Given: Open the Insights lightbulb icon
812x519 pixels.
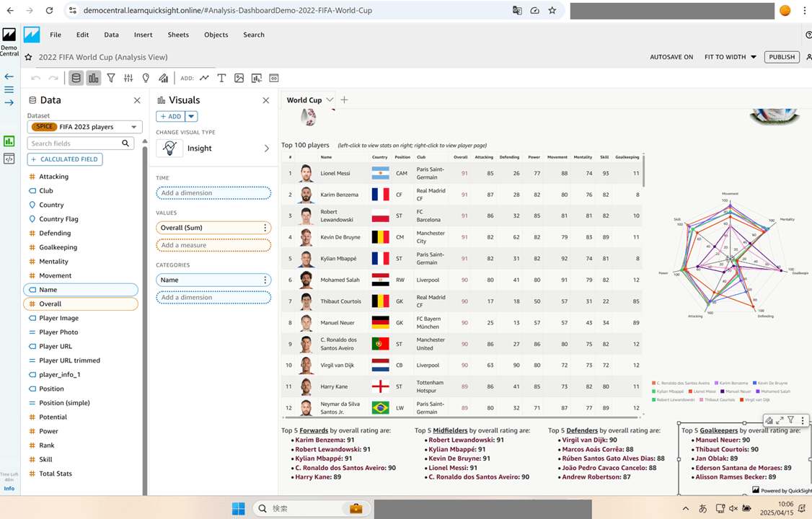Looking at the screenshot, I should point(146,78).
